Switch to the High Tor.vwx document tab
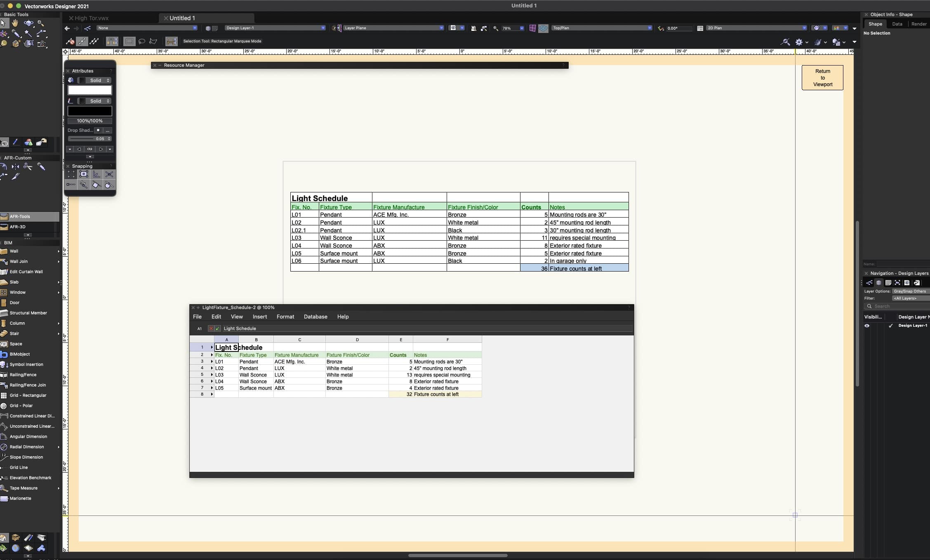930x560 pixels. tap(92, 18)
